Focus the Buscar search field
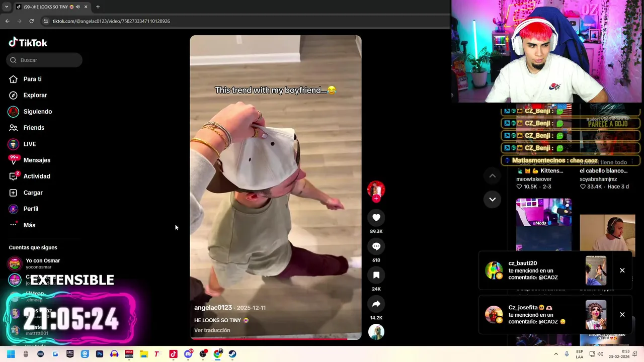This screenshot has height=362, width=644. pos(44,60)
